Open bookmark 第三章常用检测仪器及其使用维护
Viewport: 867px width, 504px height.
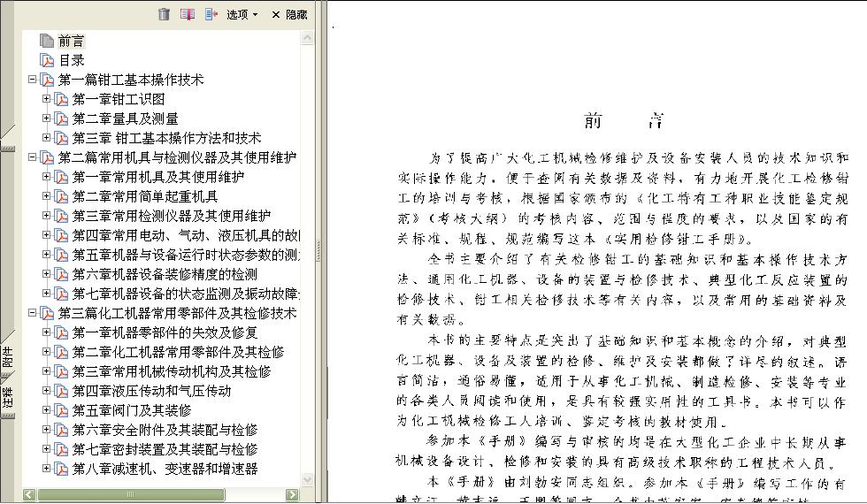coord(172,216)
